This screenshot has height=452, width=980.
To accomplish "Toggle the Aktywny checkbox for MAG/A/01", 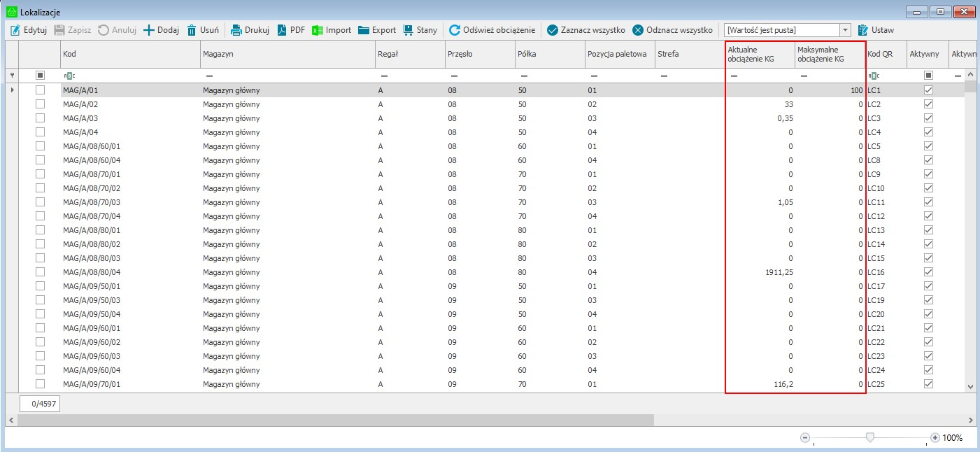I will click(928, 90).
